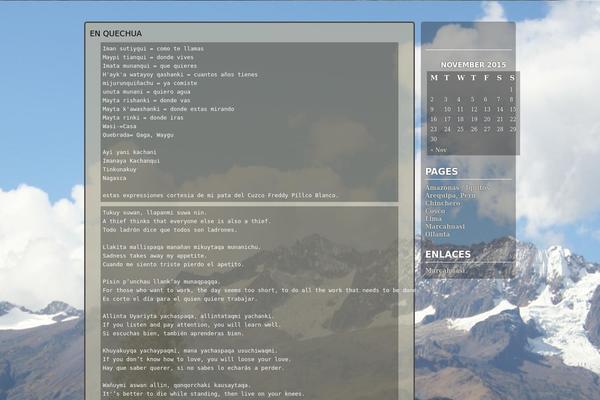Screen dimensions: 600x400
Task: Go to the Chinchero page
Action: [443, 203]
